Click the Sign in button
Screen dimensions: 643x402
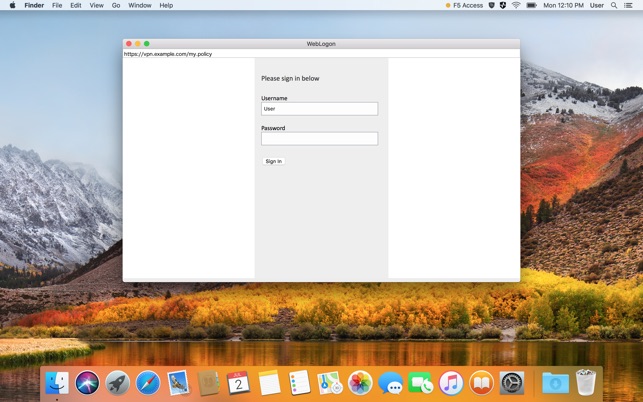[274, 161]
